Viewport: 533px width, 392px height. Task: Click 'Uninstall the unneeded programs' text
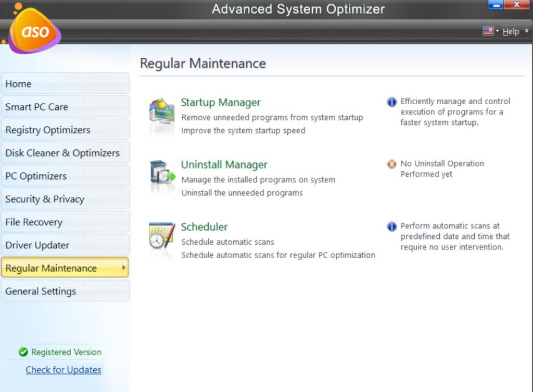click(x=242, y=193)
